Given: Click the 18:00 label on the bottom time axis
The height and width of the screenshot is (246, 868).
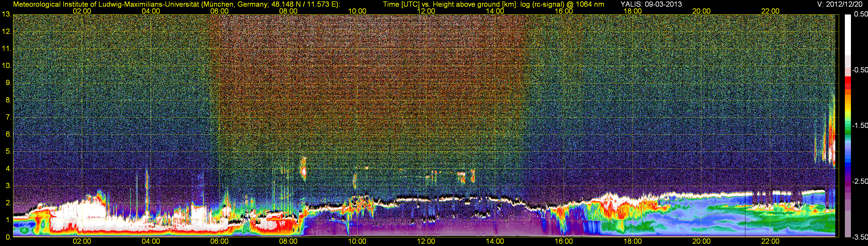Looking at the screenshot, I should (632, 241).
